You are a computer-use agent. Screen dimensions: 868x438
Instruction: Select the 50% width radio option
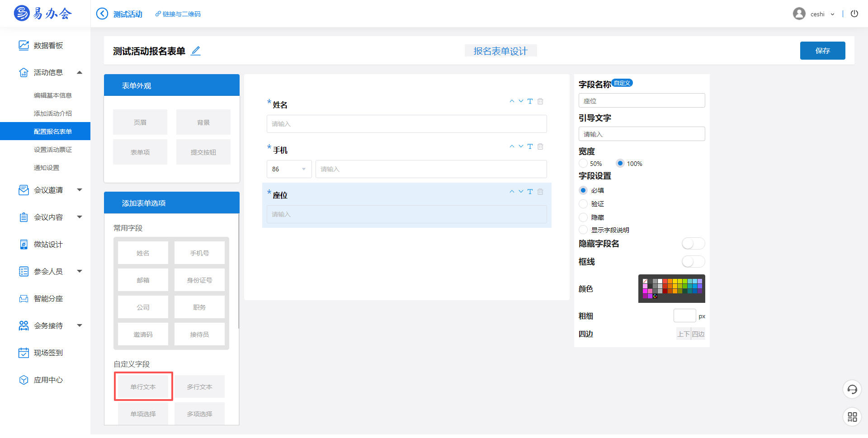(583, 164)
